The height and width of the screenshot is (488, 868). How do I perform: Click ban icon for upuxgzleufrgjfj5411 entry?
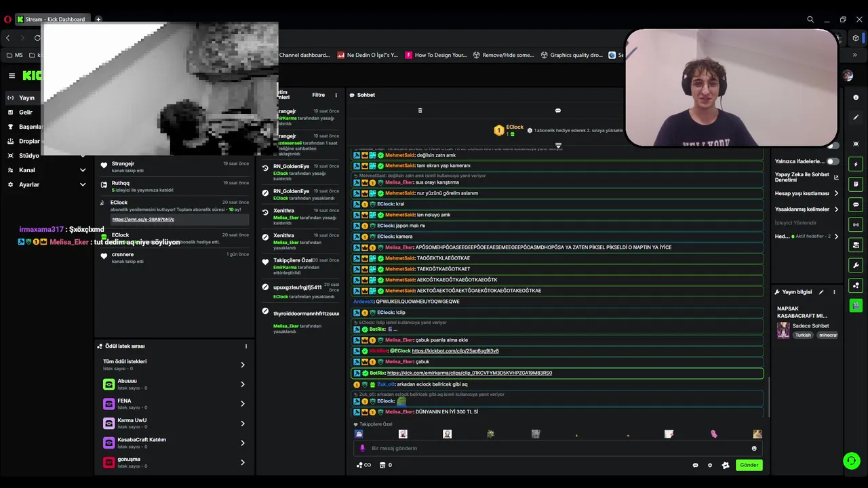265,287
